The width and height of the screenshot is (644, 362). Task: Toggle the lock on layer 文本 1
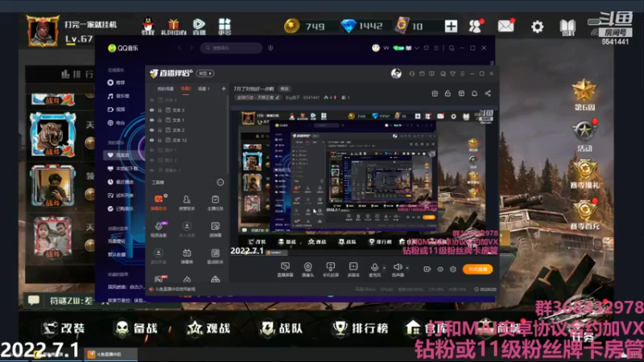159,120
